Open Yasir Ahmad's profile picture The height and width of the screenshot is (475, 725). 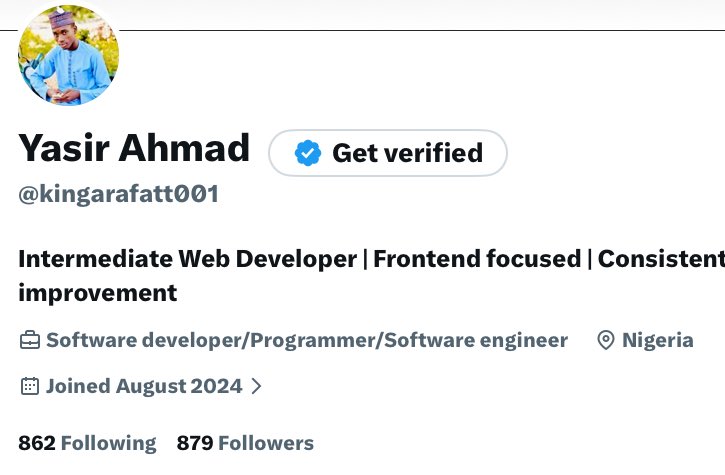coord(68,55)
